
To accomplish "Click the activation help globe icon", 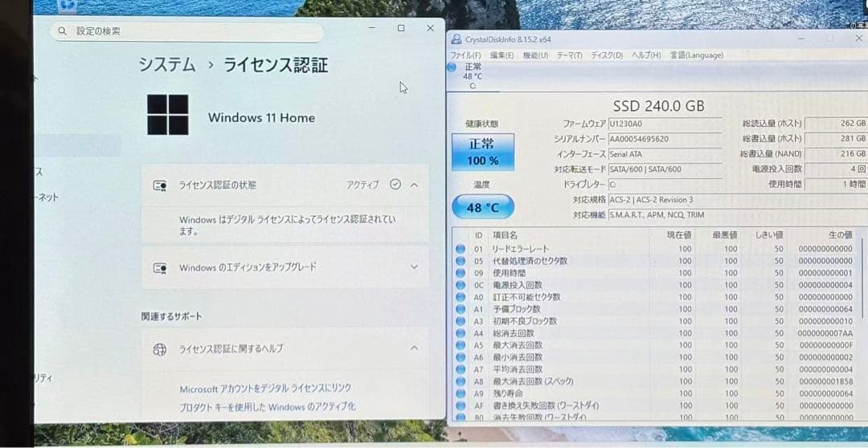I will (160, 348).
